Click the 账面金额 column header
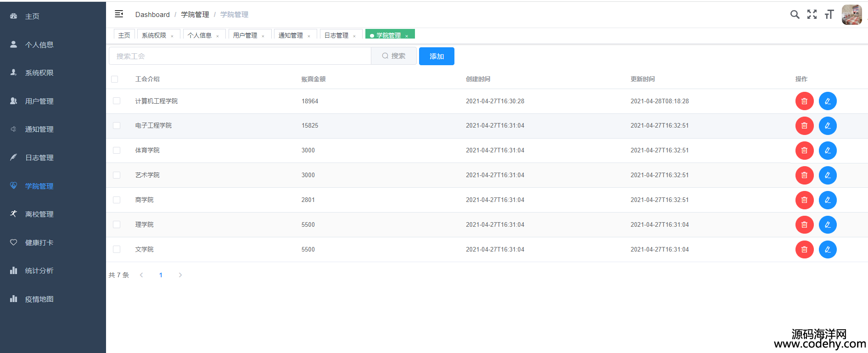 coord(314,79)
